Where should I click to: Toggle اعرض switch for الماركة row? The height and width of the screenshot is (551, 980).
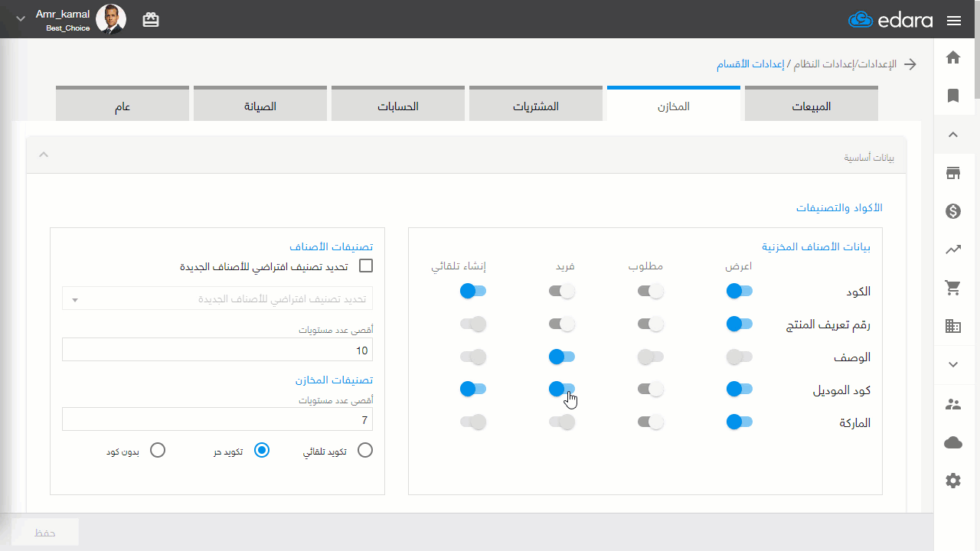(740, 422)
